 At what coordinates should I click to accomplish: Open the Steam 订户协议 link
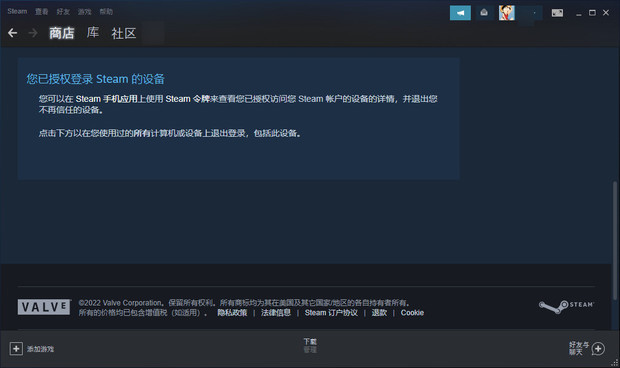(331, 313)
